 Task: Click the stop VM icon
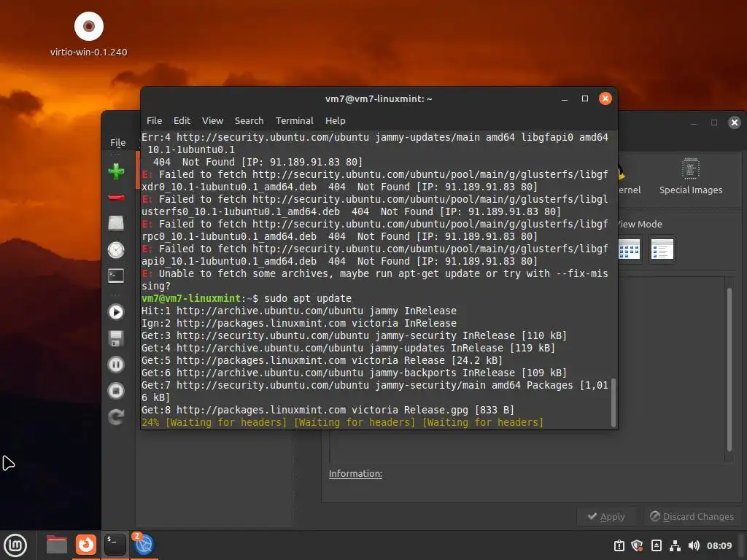[x=116, y=391]
